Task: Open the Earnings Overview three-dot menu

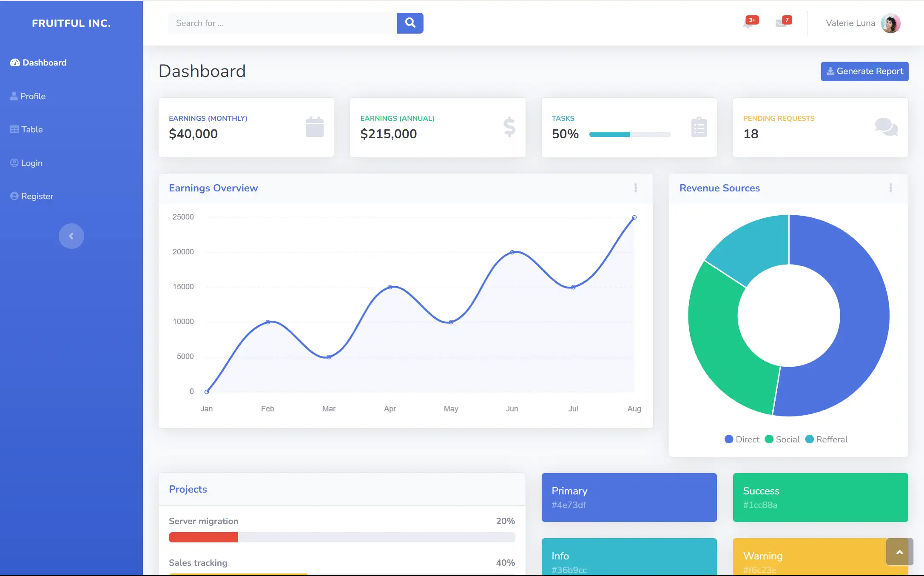Action: tap(636, 188)
